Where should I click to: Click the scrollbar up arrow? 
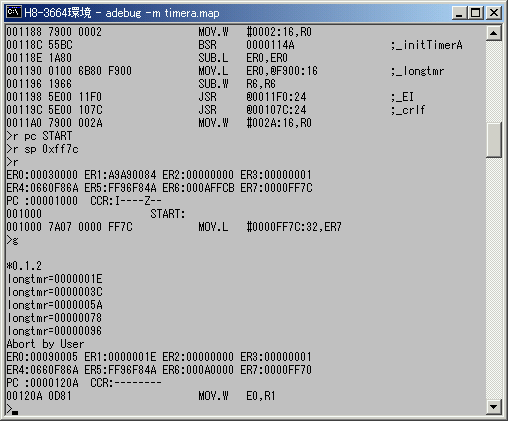(494, 33)
